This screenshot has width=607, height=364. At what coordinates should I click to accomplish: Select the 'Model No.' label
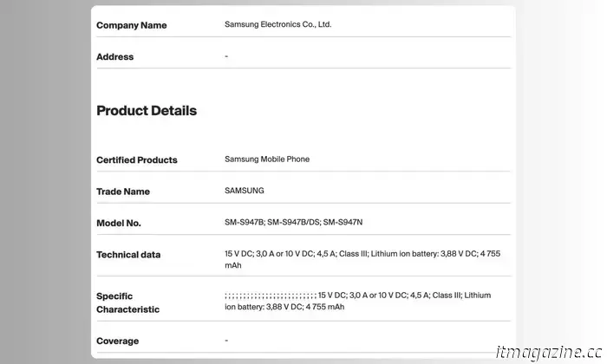click(x=119, y=224)
